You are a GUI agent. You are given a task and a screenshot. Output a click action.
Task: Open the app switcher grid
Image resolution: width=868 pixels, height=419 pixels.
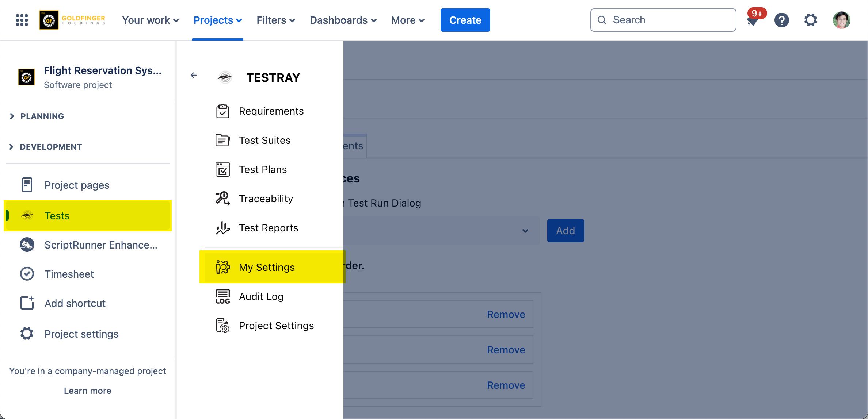tap(21, 20)
